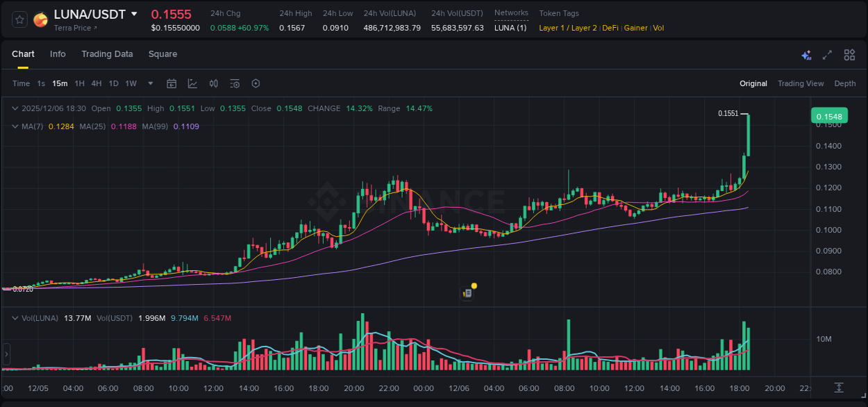Switch the chart to Depth view

(x=844, y=83)
